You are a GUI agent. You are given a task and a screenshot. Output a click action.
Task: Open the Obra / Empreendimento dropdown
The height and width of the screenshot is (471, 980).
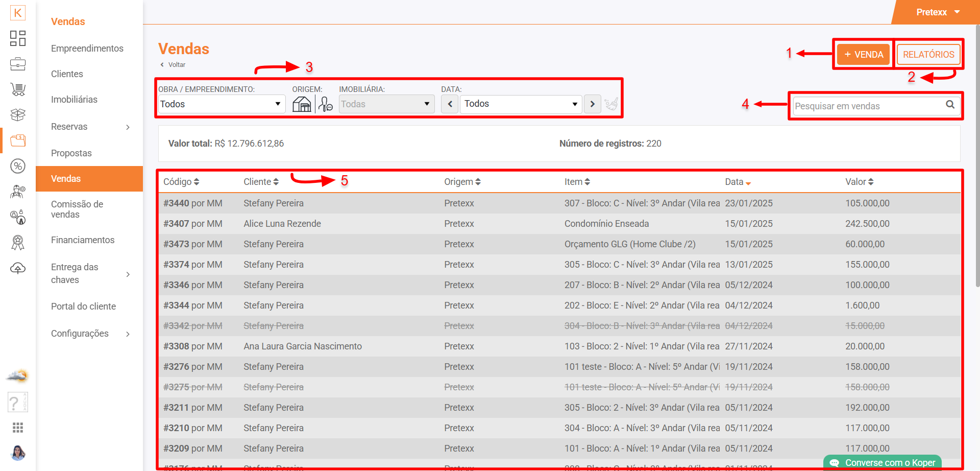(221, 104)
